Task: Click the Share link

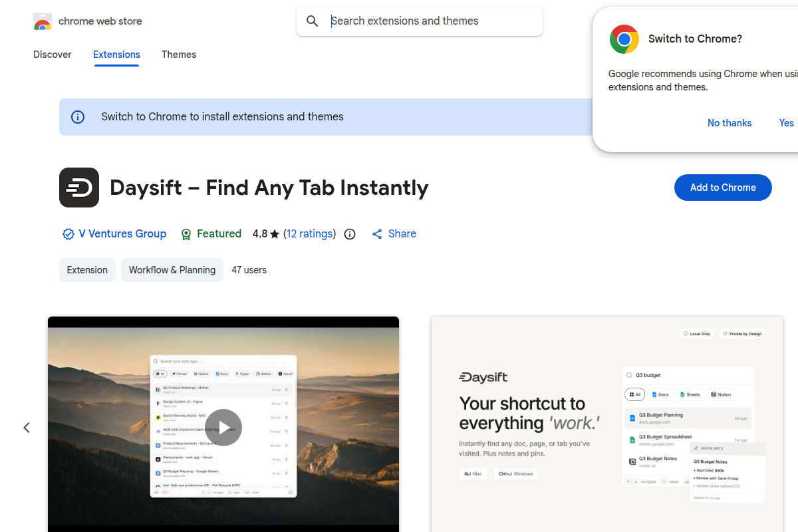Action: coord(394,234)
